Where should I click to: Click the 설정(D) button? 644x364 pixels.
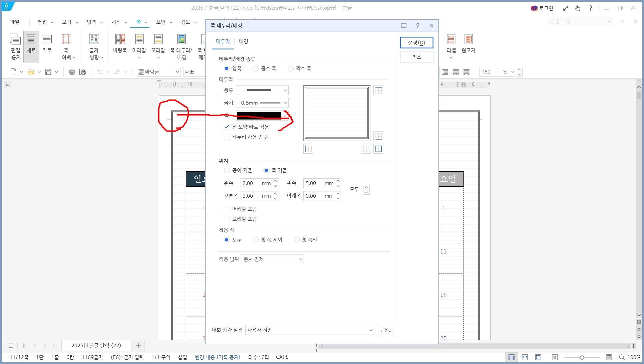click(x=416, y=43)
